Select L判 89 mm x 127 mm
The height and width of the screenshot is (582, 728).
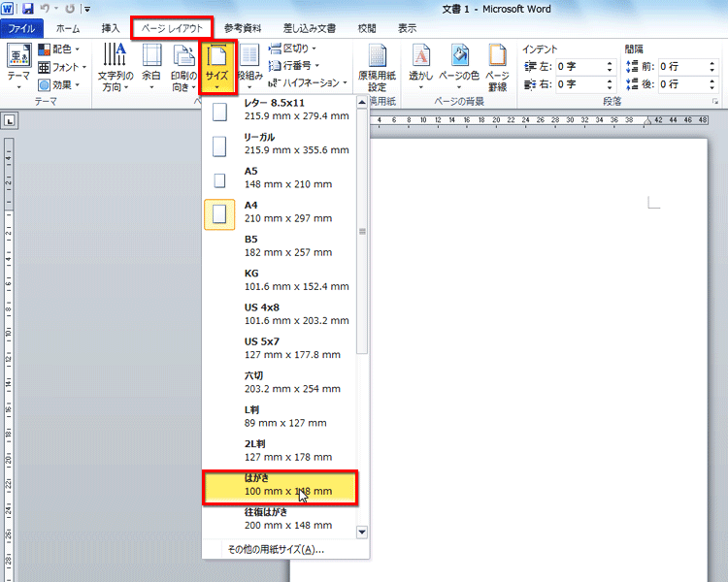280,417
